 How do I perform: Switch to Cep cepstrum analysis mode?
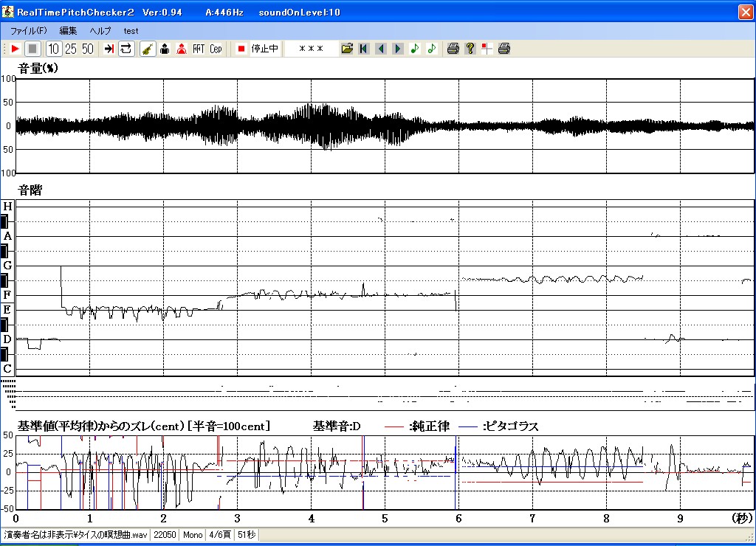(x=216, y=49)
